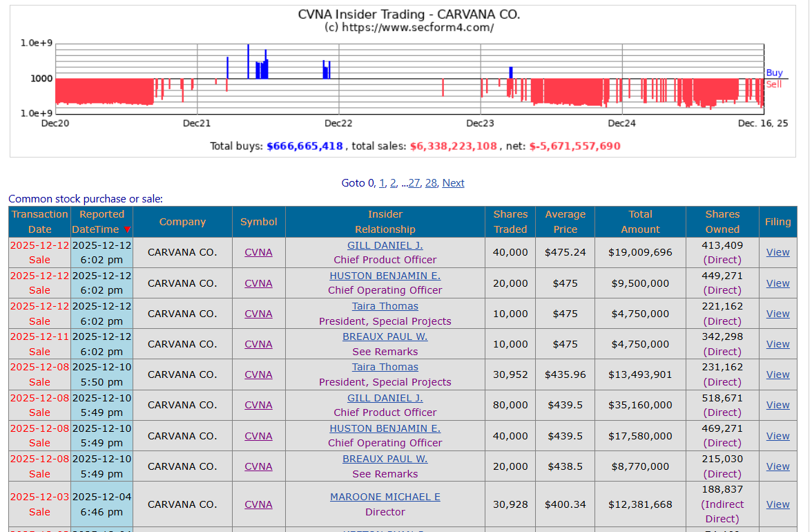
Task: View filing for the $19,009,696 sale
Action: click(x=777, y=252)
